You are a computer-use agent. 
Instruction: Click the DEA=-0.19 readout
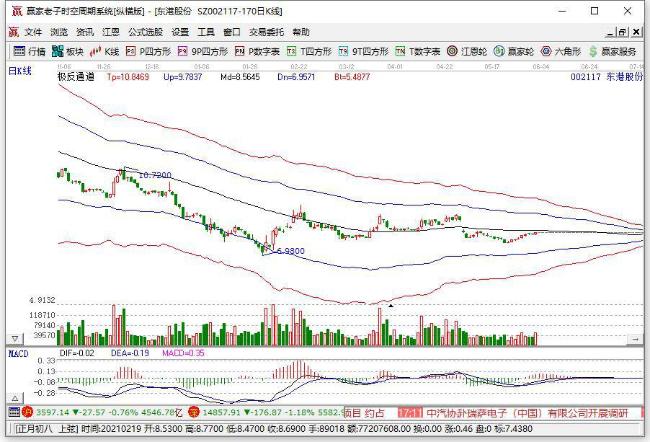(x=130, y=353)
